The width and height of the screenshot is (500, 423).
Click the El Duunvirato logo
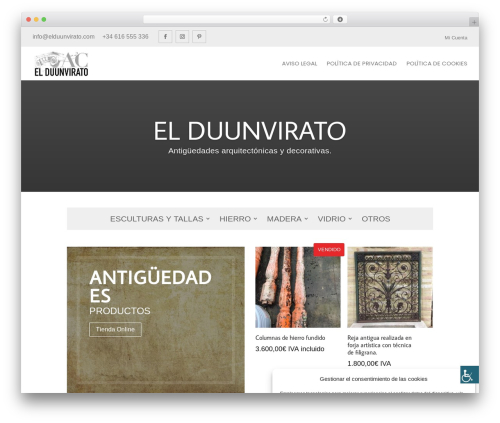[61, 64]
